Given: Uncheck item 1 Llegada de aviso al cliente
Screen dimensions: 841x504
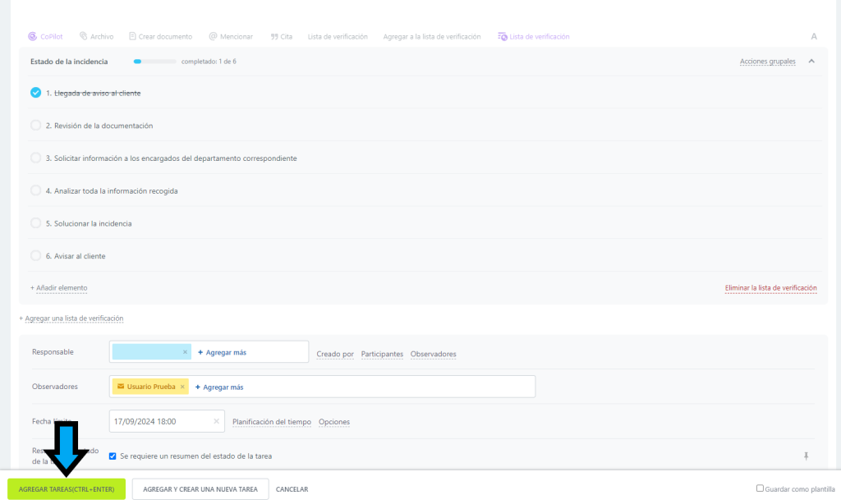Looking at the screenshot, I should [x=35, y=93].
